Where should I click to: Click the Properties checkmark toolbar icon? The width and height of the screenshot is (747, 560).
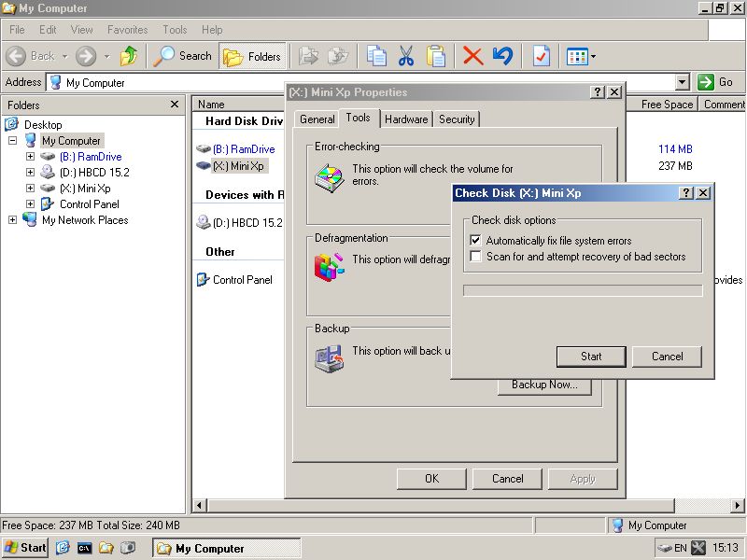(x=542, y=56)
